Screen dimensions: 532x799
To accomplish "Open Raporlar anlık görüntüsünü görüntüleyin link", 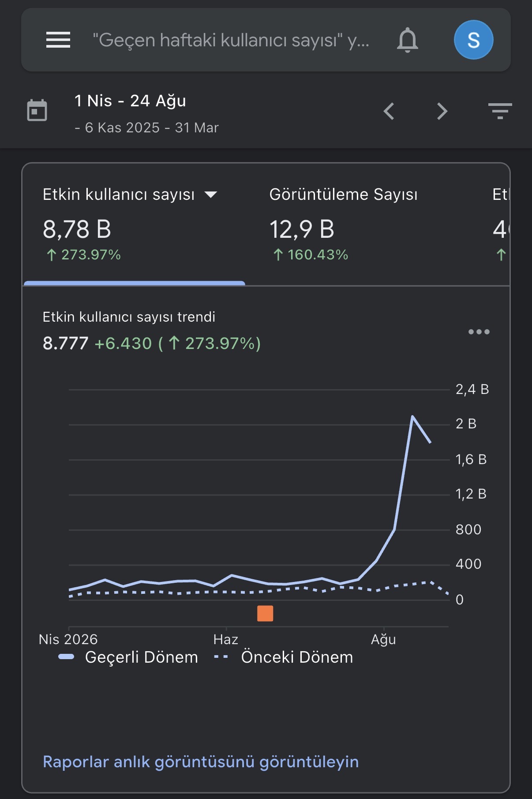I will pos(201,762).
